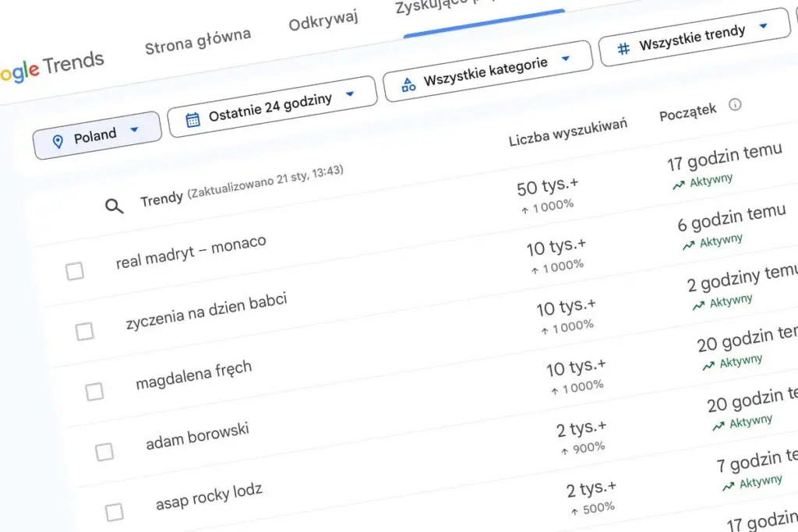Check the box for adam borowski

click(x=104, y=452)
